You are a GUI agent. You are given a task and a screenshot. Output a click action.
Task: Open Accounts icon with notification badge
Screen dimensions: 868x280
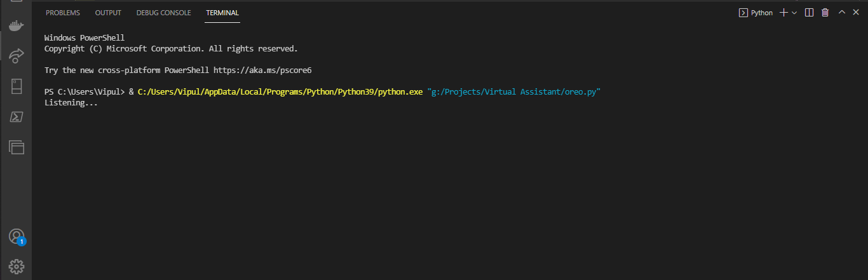pos(17,237)
